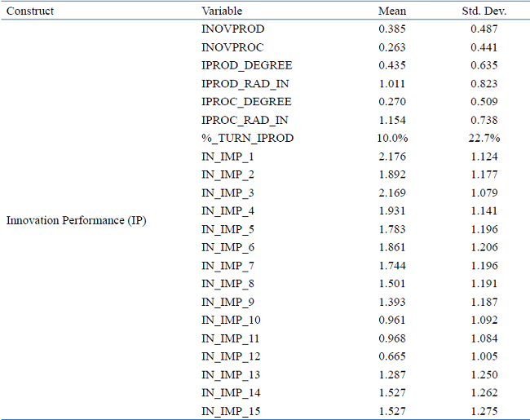Screen dimensions: 530x420
Task: Select the standard deviation 0.509
Action: pyautogui.click(x=484, y=102)
